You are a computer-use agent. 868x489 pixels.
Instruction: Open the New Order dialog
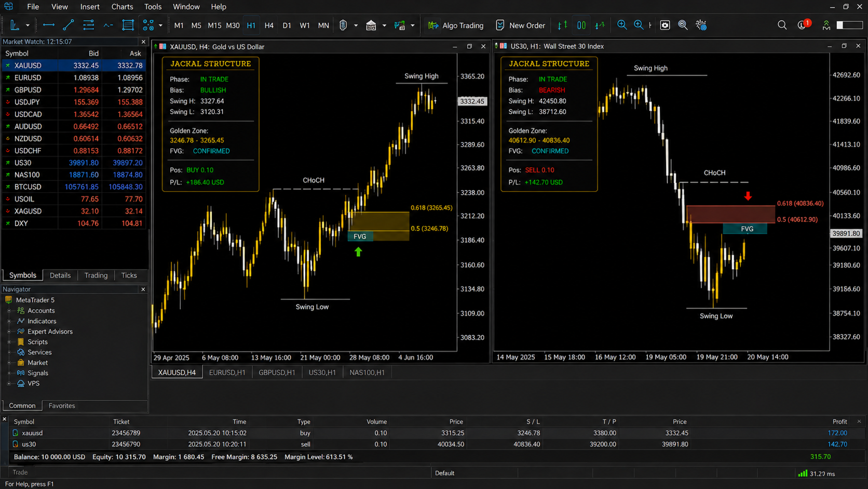pos(520,25)
